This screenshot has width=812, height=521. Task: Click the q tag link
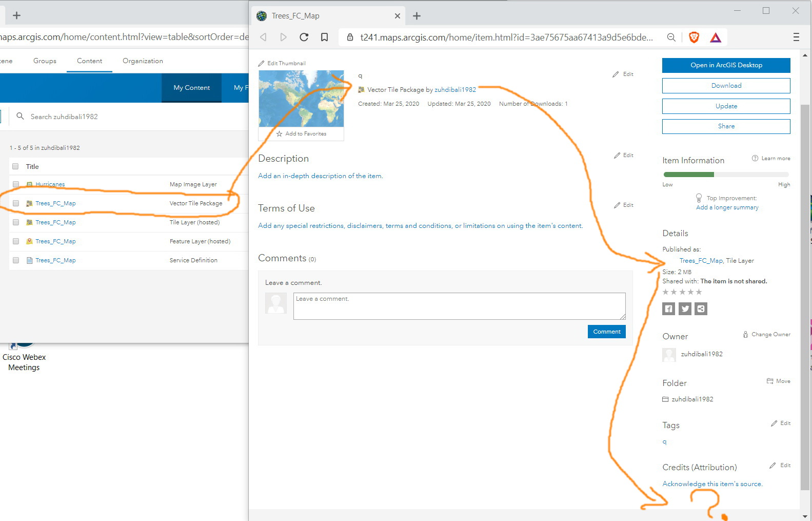(x=665, y=441)
